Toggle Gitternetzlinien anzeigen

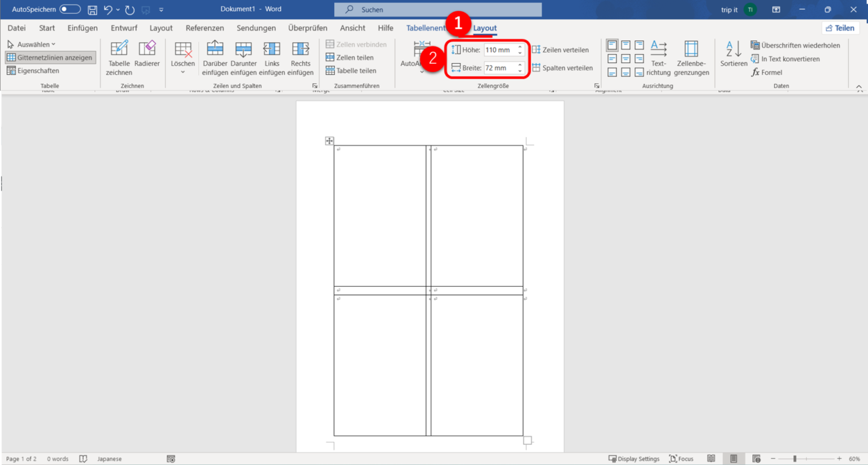[x=50, y=57]
